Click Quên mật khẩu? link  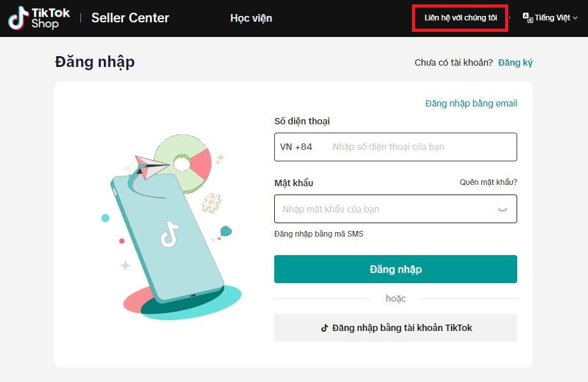488,182
